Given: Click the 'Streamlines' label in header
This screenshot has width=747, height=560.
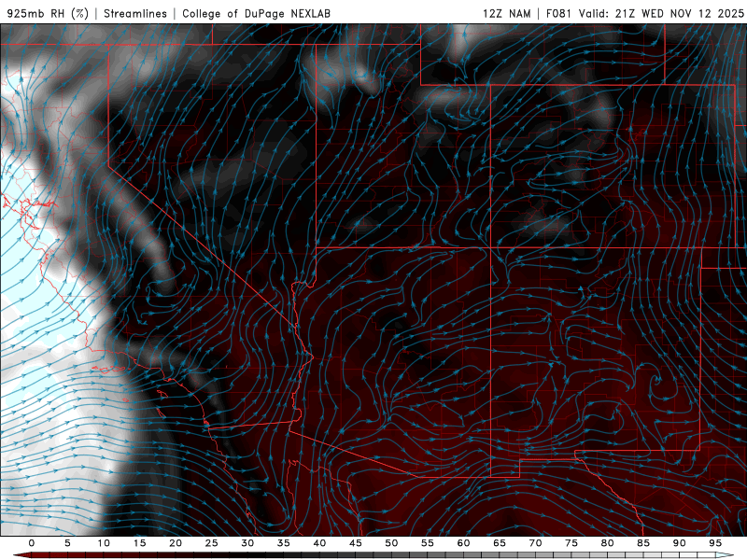Looking at the screenshot, I should click(135, 14).
